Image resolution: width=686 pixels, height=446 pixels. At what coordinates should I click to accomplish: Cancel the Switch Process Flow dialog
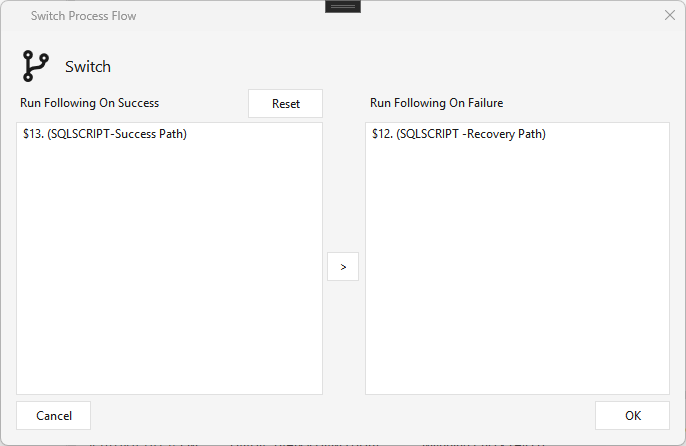coord(53,415)
